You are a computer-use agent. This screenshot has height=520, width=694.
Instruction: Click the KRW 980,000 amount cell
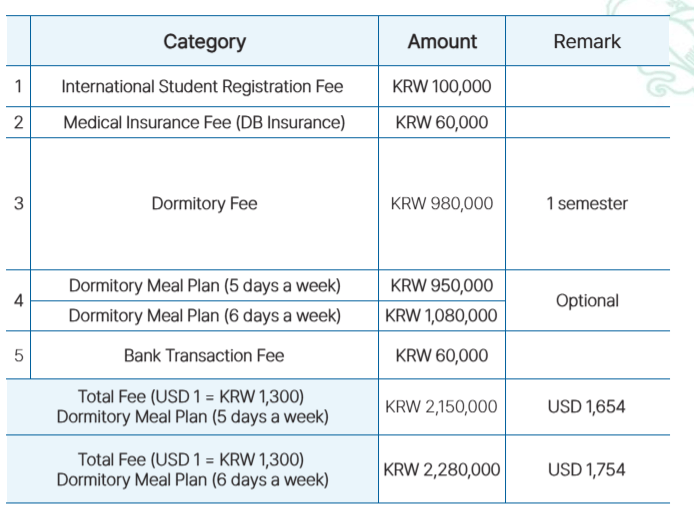[441, 204]
